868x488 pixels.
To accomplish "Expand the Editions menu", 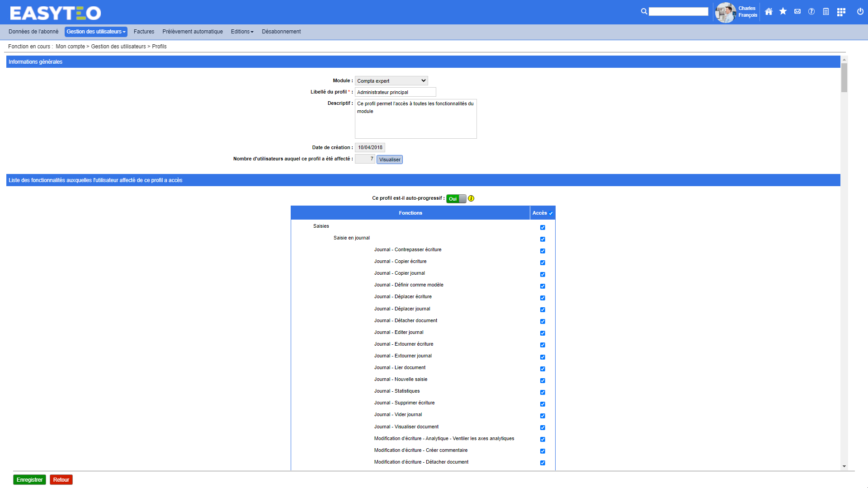I will point(242,32).
